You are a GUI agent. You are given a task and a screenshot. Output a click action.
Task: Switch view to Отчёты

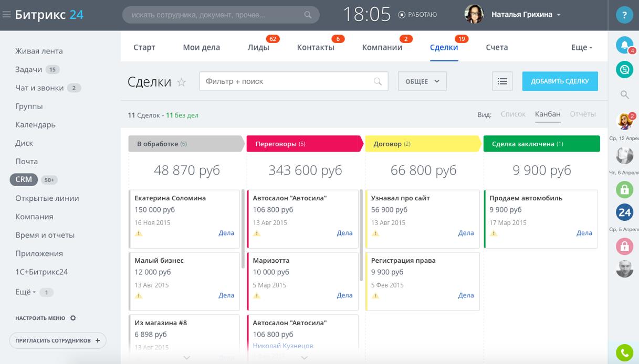coord(582,114)
